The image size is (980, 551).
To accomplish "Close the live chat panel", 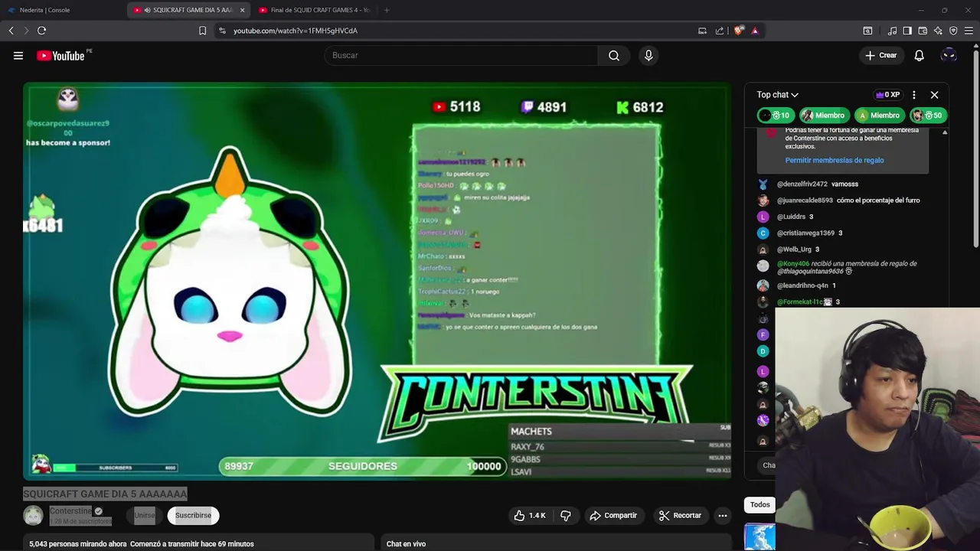I will pos(935,95).
